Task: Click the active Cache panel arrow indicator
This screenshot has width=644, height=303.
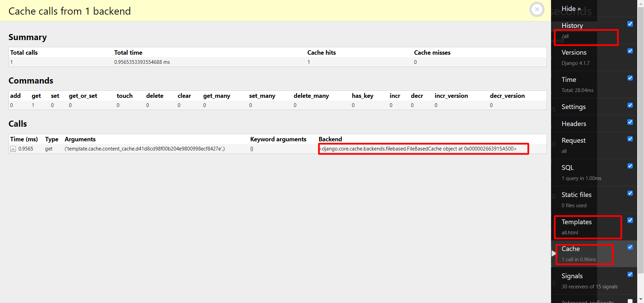Action: [553, 253]
